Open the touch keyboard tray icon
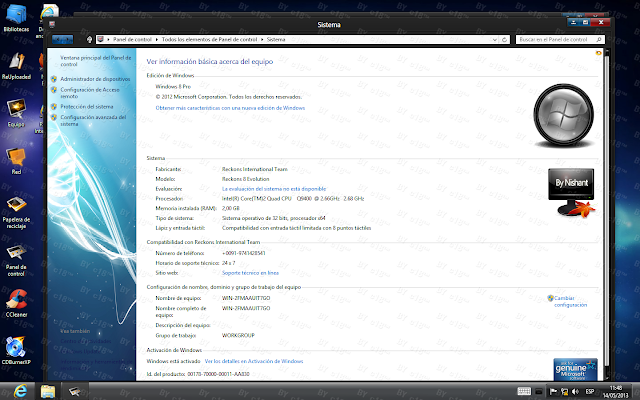This screenshot has width=640, height=400. point(524,391)
